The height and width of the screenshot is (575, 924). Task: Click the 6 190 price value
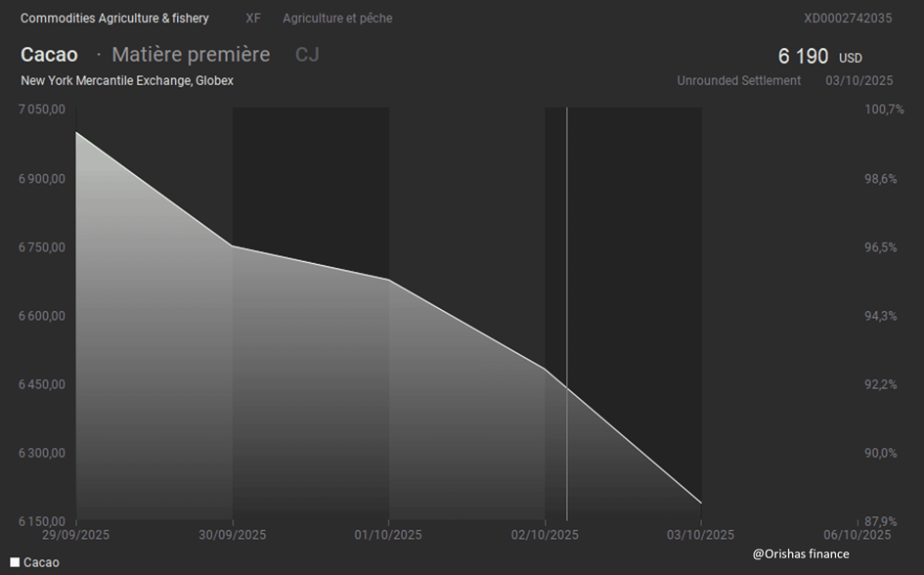[803, 57]
